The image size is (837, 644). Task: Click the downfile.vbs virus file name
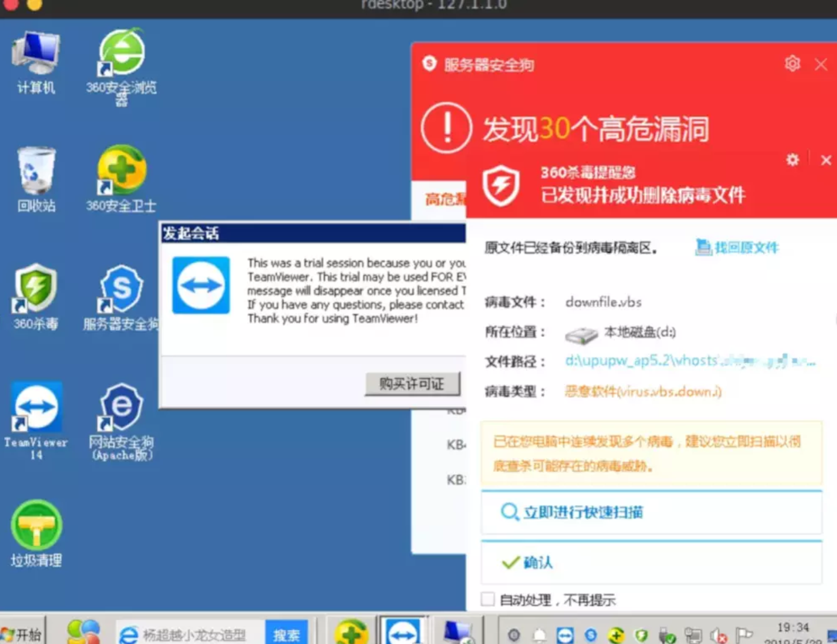[603, 302]
